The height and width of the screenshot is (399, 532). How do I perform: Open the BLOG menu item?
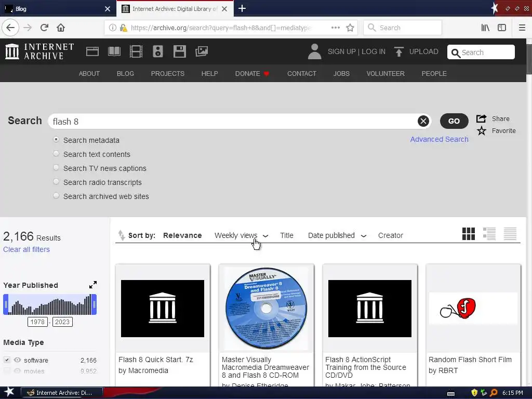[125, 74]
